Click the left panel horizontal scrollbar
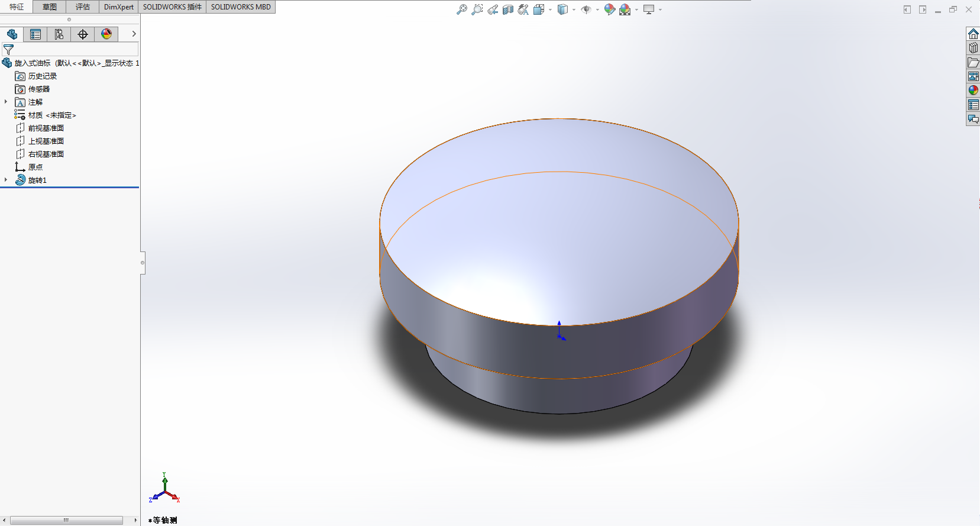 coord(66,520)
